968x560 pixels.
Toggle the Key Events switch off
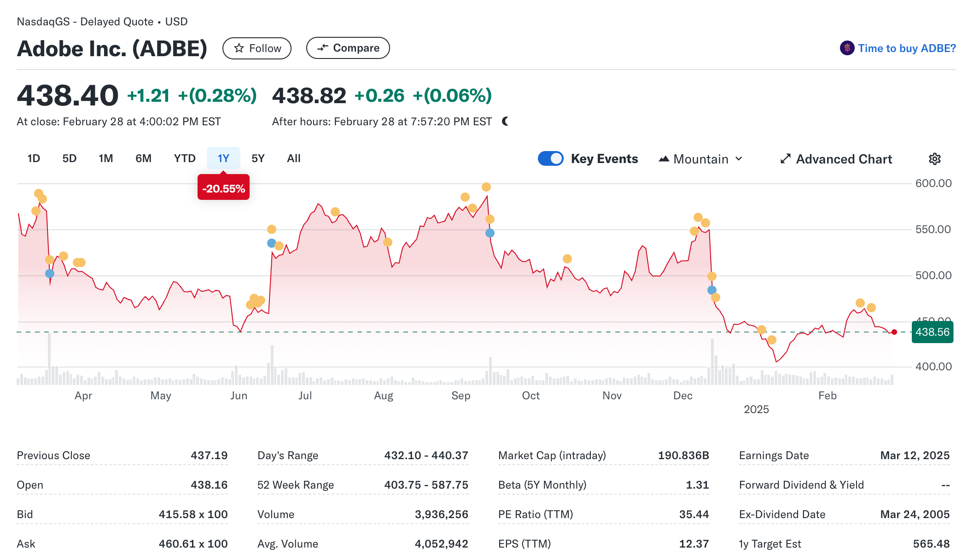tap(550, 158)
